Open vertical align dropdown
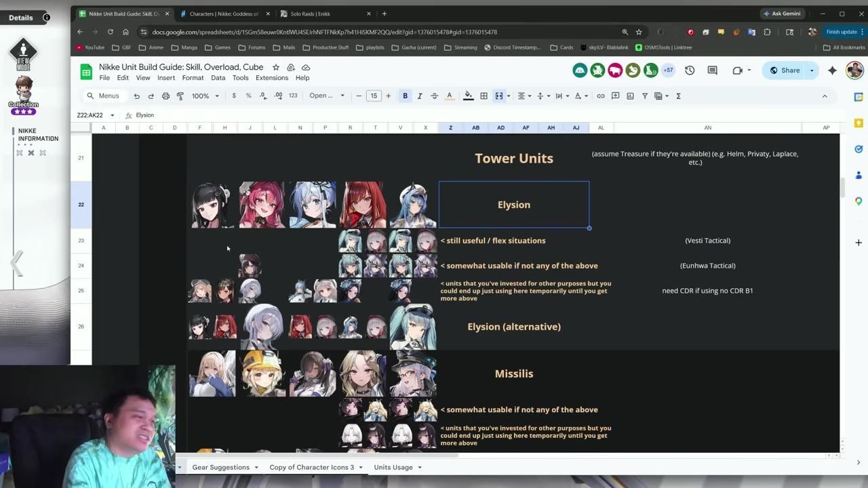Image resolution: width=868 pixels, height=488 pixels. 542,96
